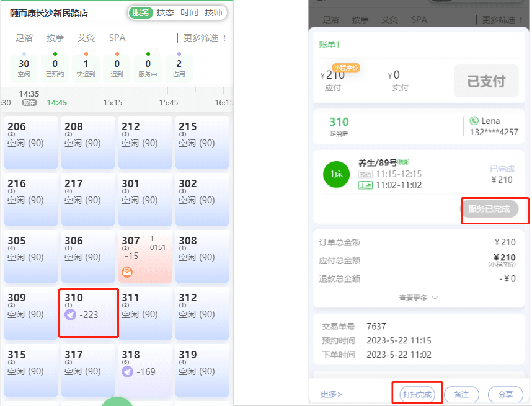Filter by 占用 status count 2
532x406 pixels.
coord(179,68)
